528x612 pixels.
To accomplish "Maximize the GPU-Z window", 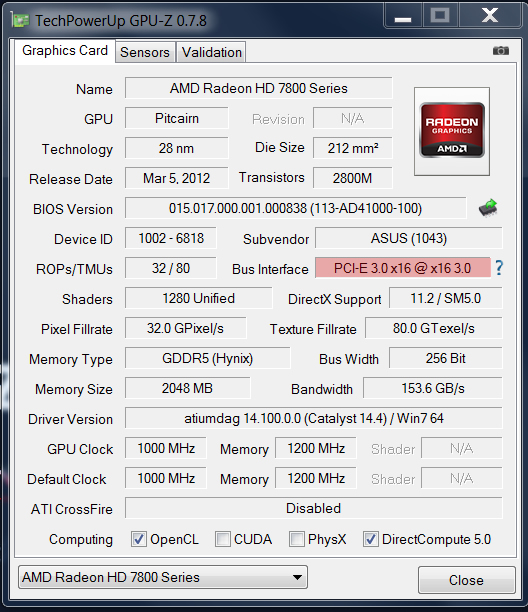I will pyautogui.click(x=440, y=16).
